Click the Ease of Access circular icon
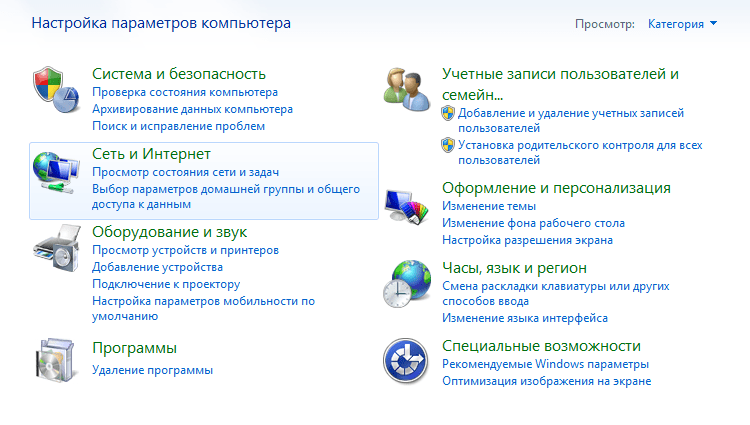 pos(406,361)
